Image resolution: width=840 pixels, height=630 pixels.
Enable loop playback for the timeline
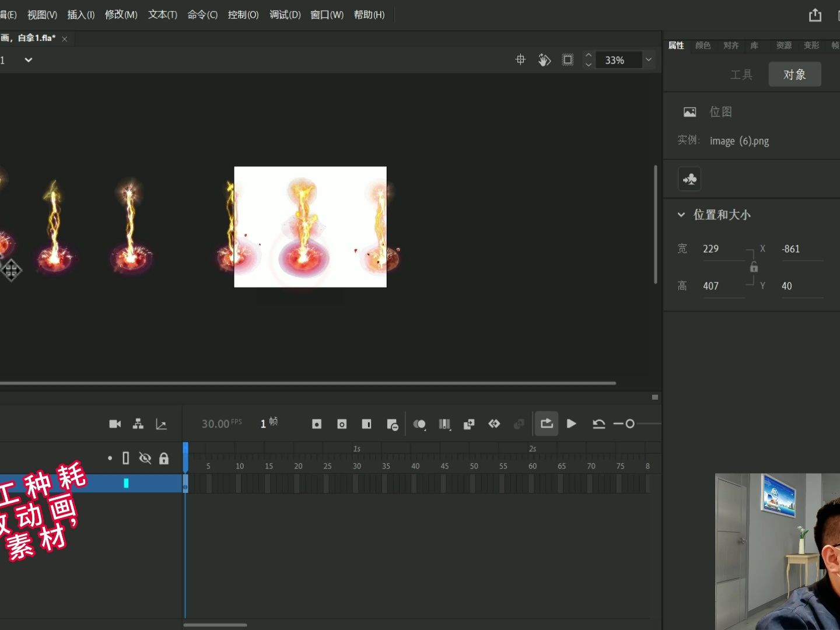coord(547,424)
